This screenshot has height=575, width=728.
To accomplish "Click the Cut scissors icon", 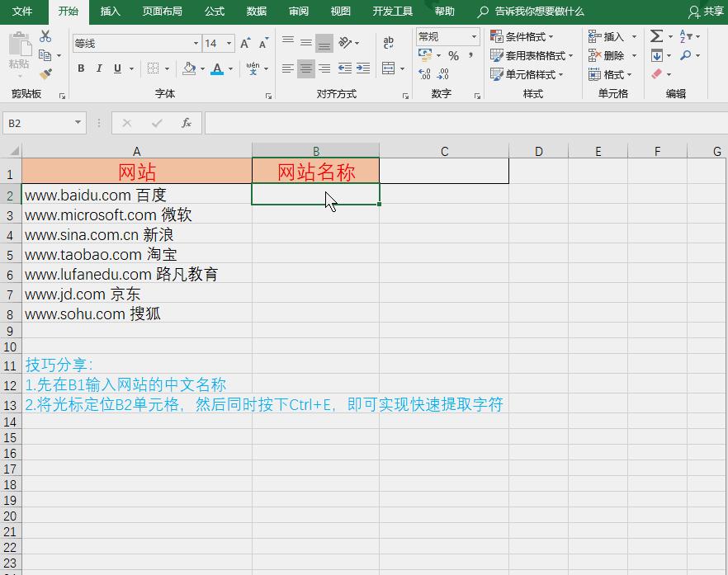I will pyautogui.click(x=45, y=36).
